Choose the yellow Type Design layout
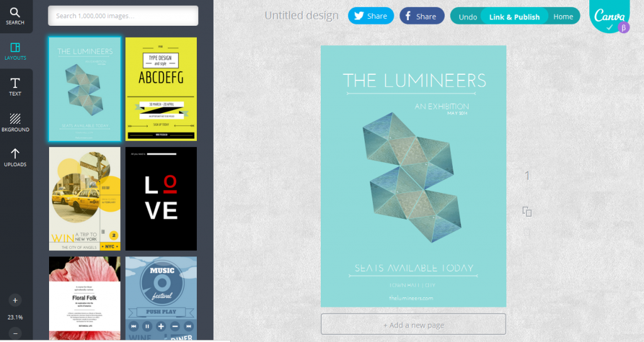Screen dimensions: 644x342 click(x=161, y=89)
